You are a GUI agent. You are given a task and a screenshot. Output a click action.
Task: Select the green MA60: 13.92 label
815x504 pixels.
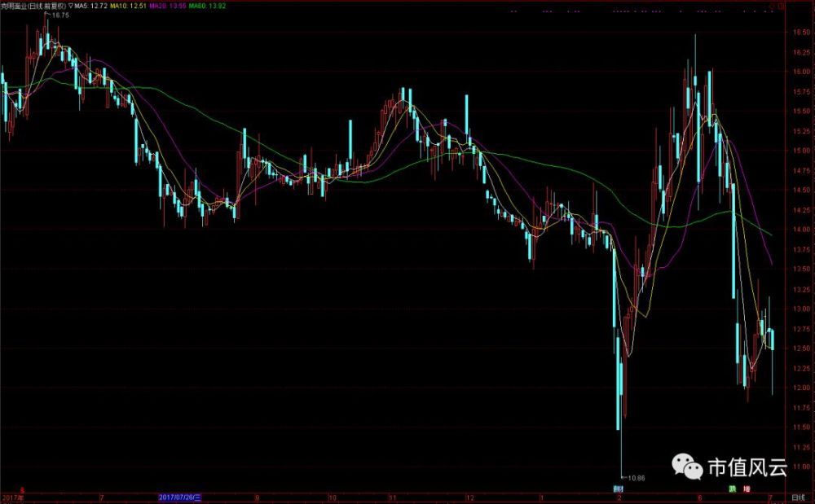[207, 7]
